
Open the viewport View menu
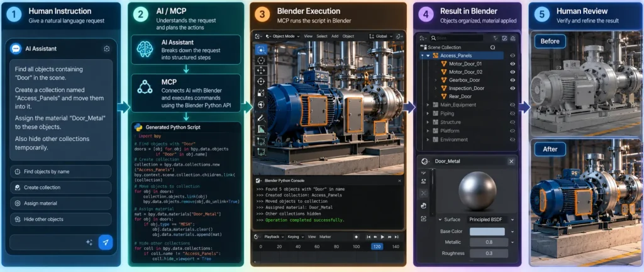click(x=308, y=36)
